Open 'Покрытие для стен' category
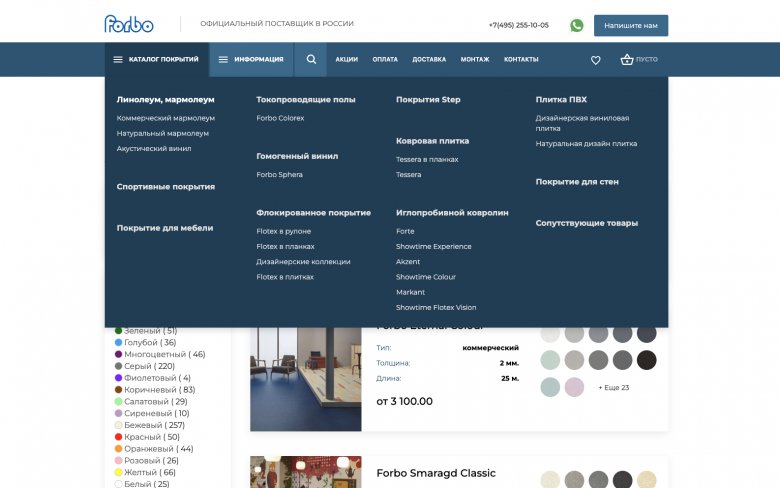The image size is (780, 488). click(577, 182)
